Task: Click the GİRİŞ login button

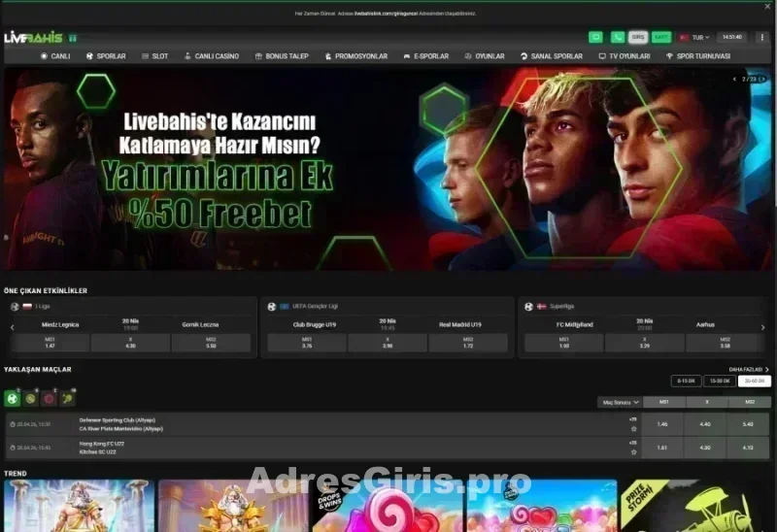Action: 638,37
